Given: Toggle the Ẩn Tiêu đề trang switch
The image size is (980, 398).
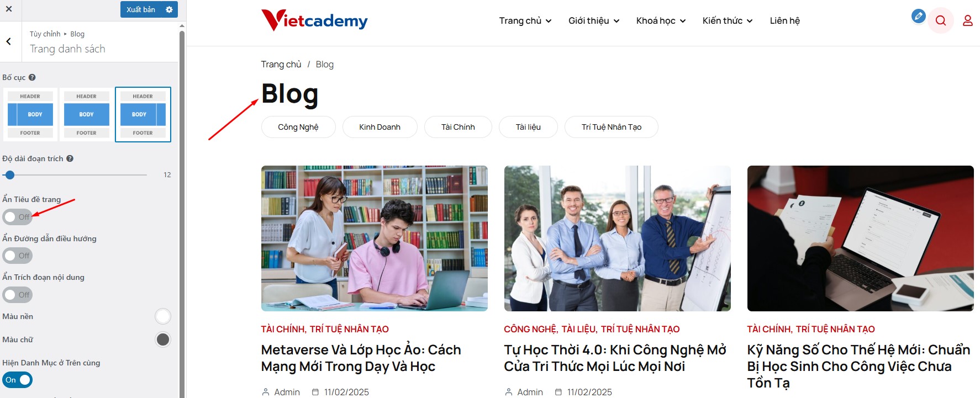Looking at the screenshot, I should [18, 217].
